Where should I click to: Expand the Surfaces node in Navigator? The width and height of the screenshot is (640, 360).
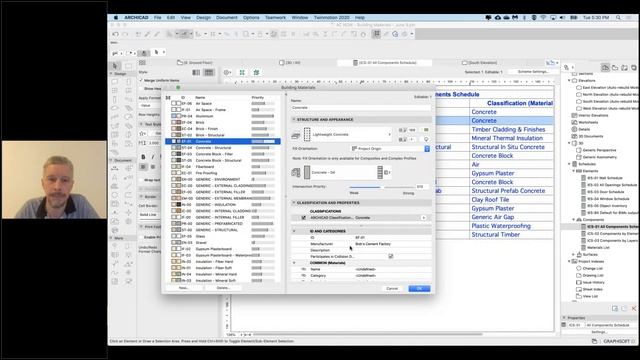click(x=573, y=255)
